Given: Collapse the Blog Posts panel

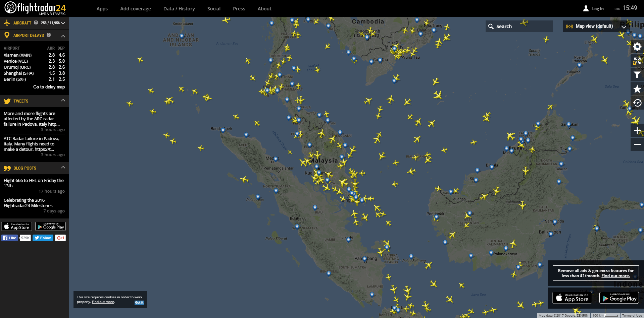Looking at the screenshot, I should click(63, 168).
